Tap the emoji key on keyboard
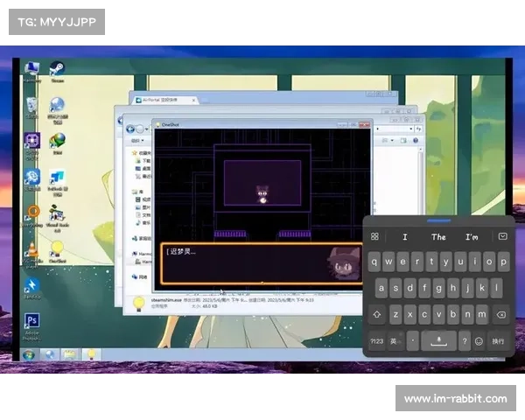The width and height of the screenshot is (525, 420). (x=479, y=341)
